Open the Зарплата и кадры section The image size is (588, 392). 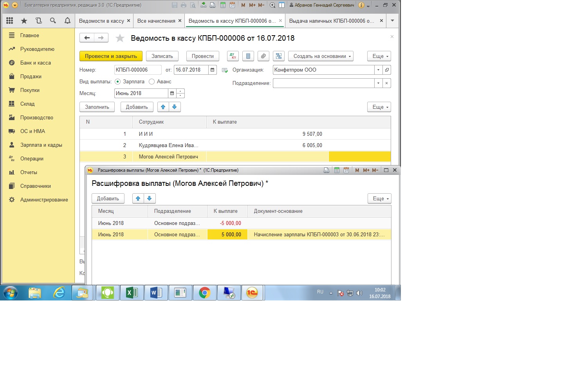pyautogui.click(x=41, y=145)
